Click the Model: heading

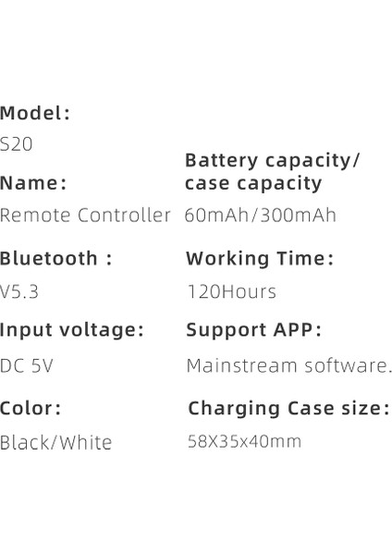tap(35, 113)
